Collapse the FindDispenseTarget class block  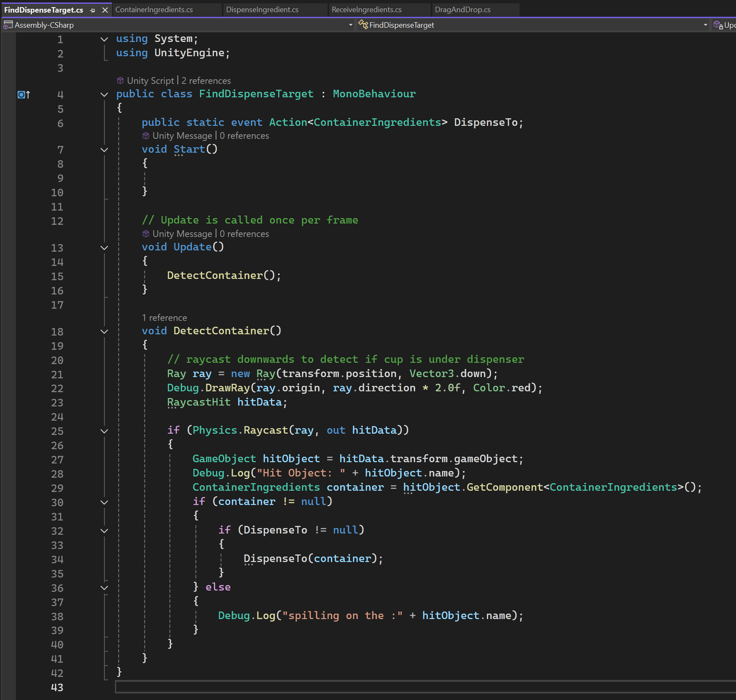(x=104, y=94)
